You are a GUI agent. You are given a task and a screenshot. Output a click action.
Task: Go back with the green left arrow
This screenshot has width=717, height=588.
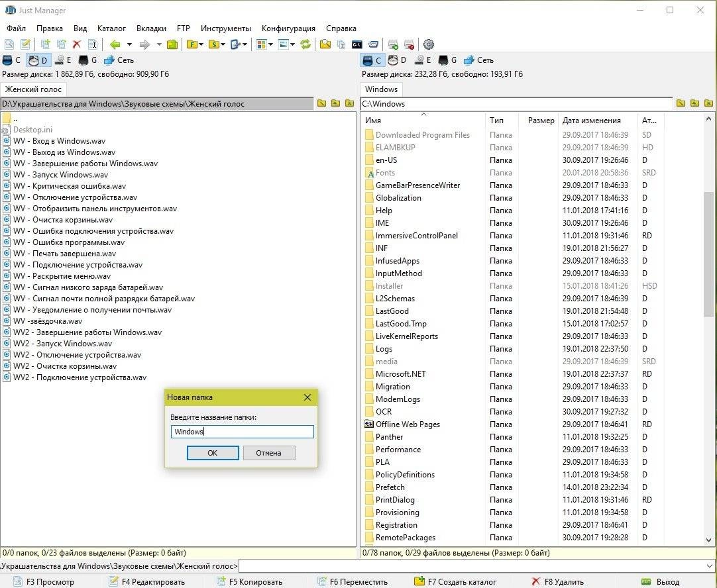click(x=115, y=44)
